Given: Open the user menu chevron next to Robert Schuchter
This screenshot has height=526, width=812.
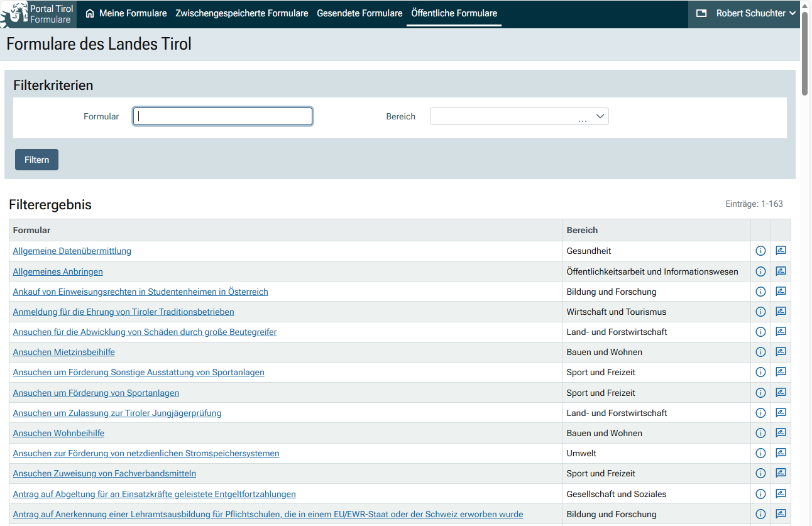Looking at the screenshot, I should (x=792, y=13).
